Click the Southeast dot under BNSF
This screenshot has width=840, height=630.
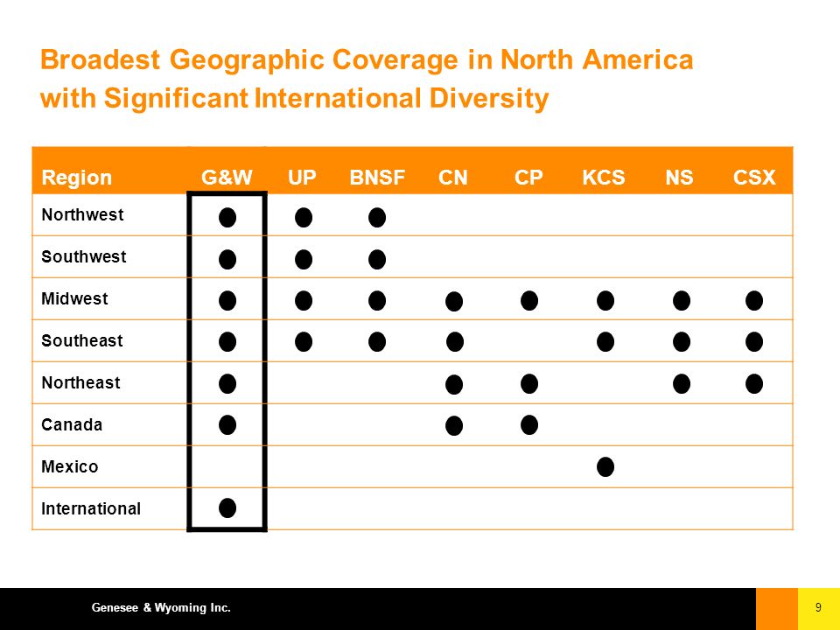[377, 342]
